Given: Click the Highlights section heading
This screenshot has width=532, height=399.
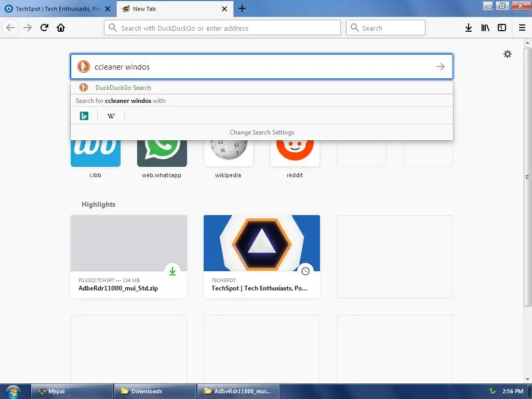Looking at the screenshot, I should [x=98, y=204].
